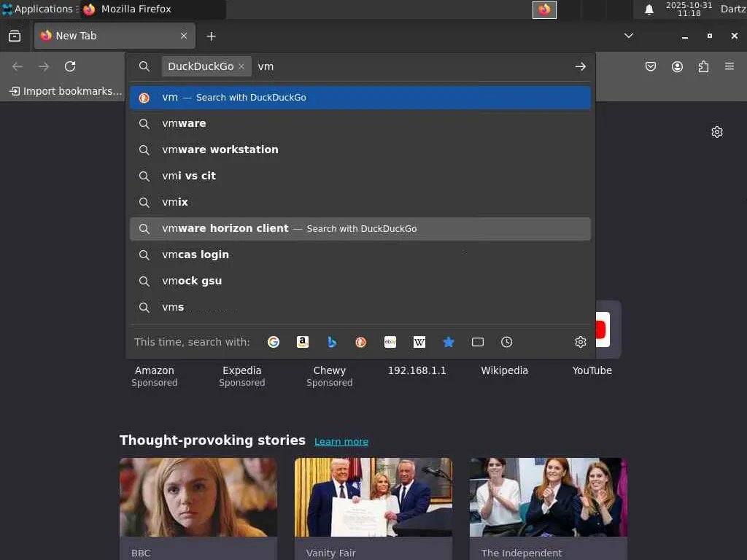Expand the list all tabs chevron
This screenshot has width=747, height=560.
pyautogui.click(x=629, y=36)
